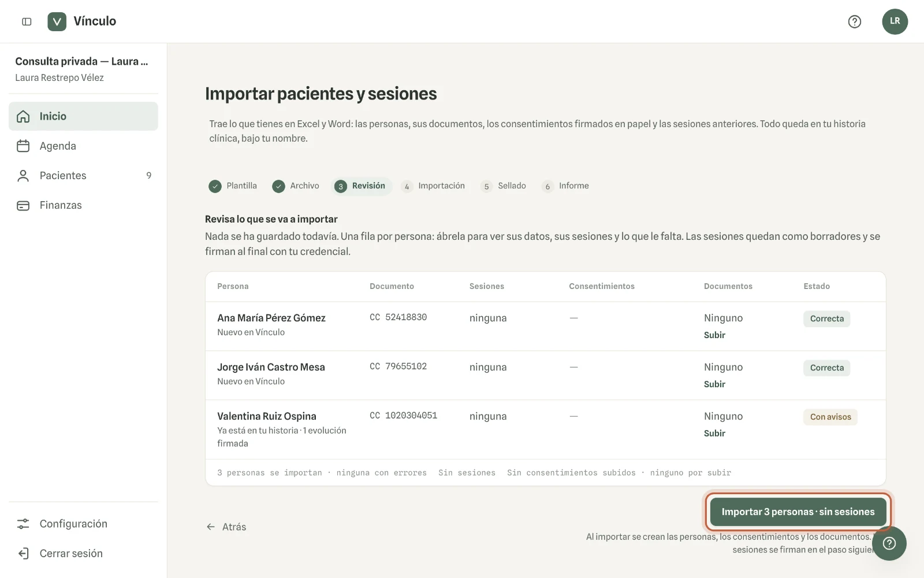Click the Persona column header

[x=233, y=286]
